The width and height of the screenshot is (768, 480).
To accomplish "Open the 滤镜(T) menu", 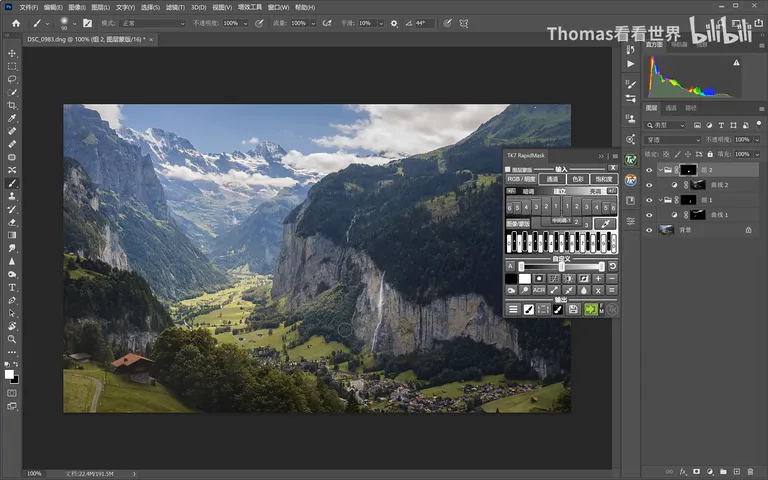I will (x=175, y=7).
